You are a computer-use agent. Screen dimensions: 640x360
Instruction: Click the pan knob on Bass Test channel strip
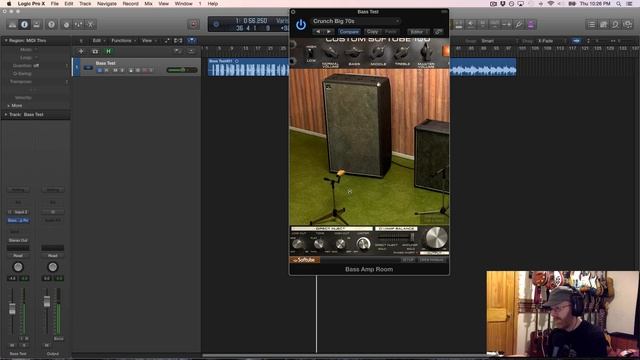click(x=18, y=267)
